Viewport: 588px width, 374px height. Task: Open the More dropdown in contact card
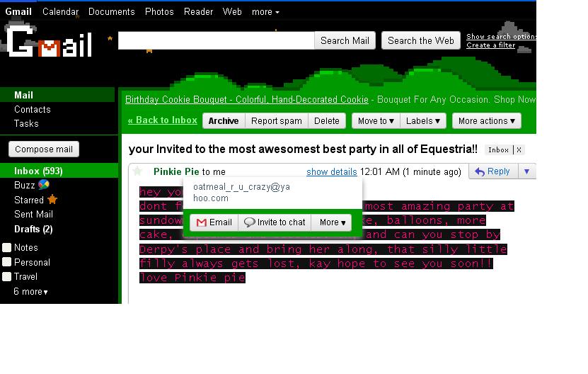(333, 222)
